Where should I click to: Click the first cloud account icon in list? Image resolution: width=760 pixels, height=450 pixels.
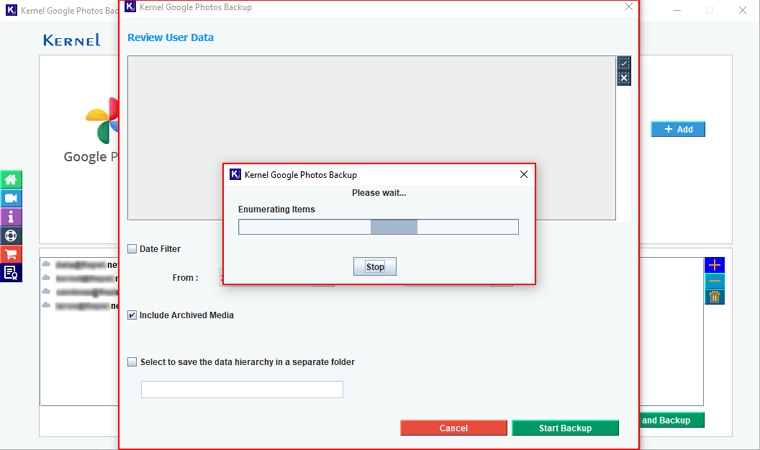click(46, 264)
